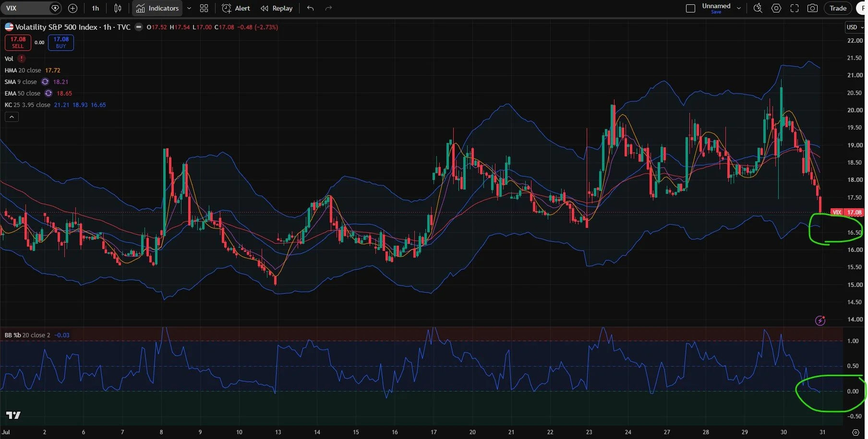Select the 1h timeframe
This screenshot has height=439, width=868.
[96, 8]
